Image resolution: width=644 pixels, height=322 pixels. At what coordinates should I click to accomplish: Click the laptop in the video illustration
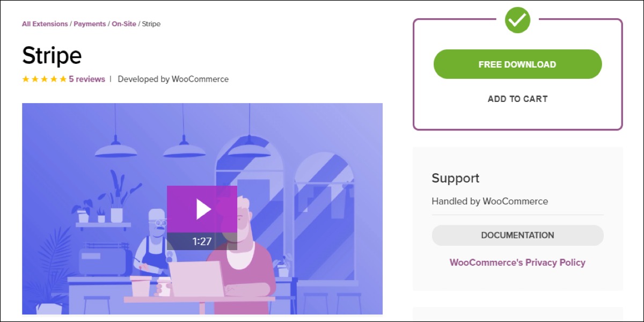(x=197, y=279)
